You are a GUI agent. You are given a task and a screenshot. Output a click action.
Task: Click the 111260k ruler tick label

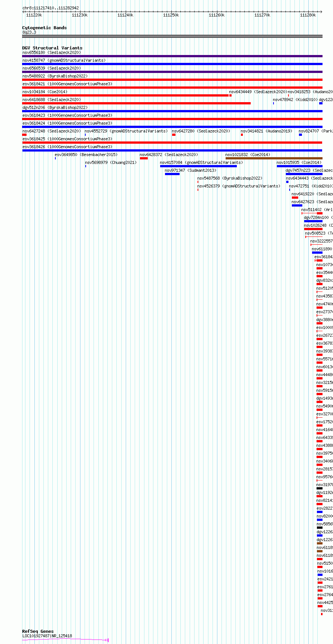coord(217,15)
